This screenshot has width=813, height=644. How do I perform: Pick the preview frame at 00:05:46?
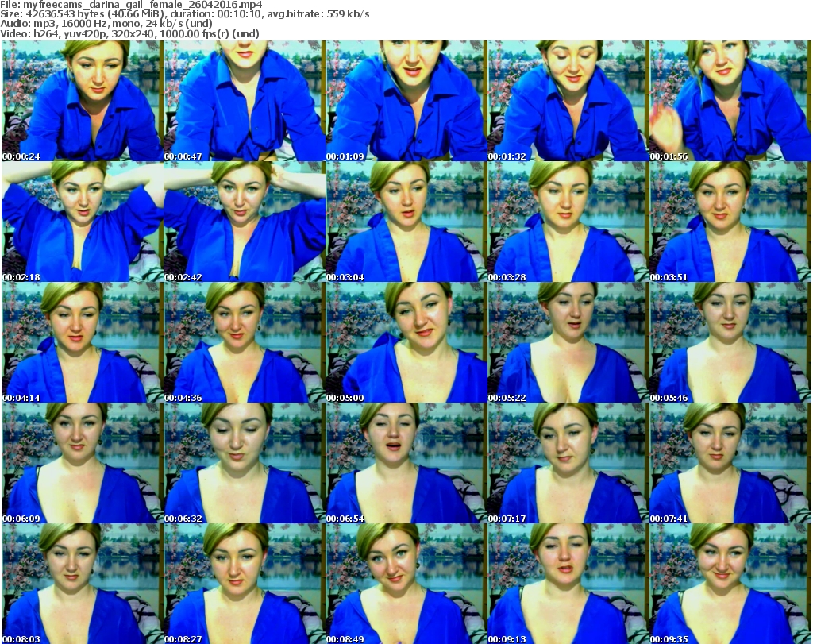[730, 342]
